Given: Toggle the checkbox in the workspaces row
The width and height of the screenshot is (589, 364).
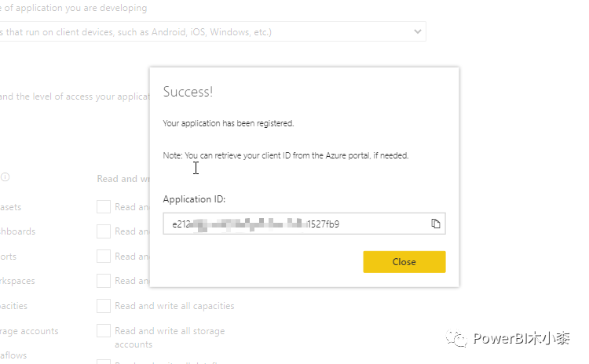Looking at the screenshot, I should pos(104,281).
